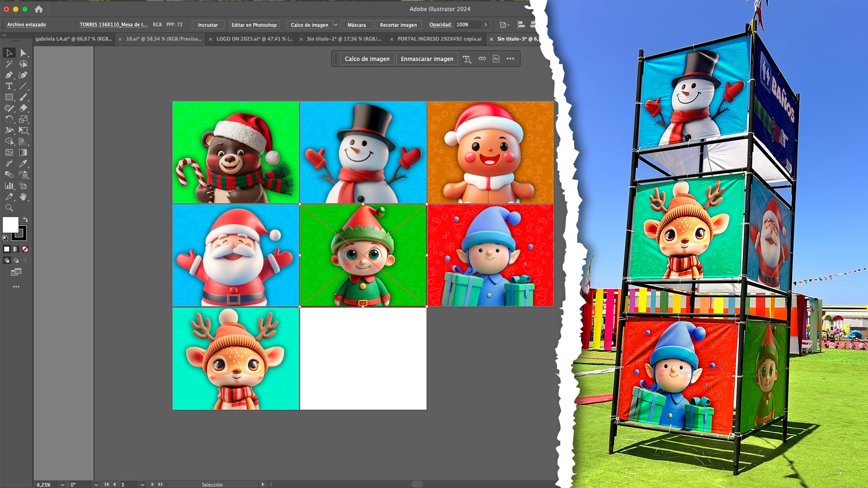Select the Zoom tool
The width and height of the screenshot is (868, 488).
(9, 208)
